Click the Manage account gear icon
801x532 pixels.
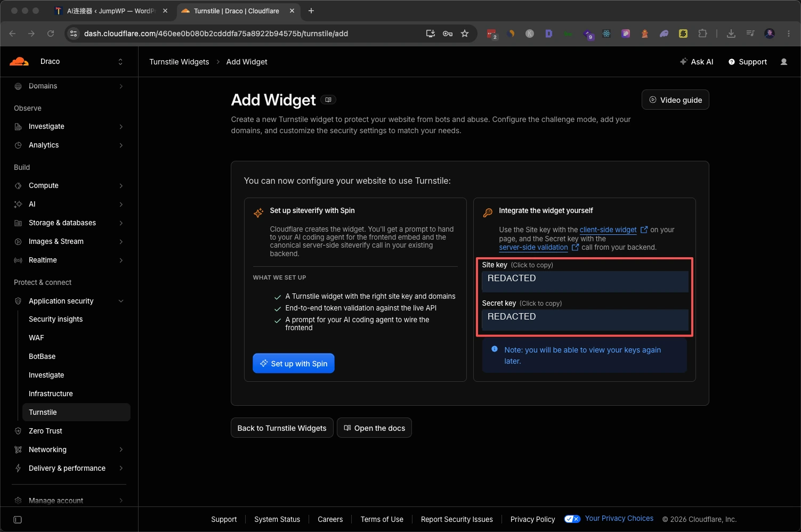coord(18,501)
